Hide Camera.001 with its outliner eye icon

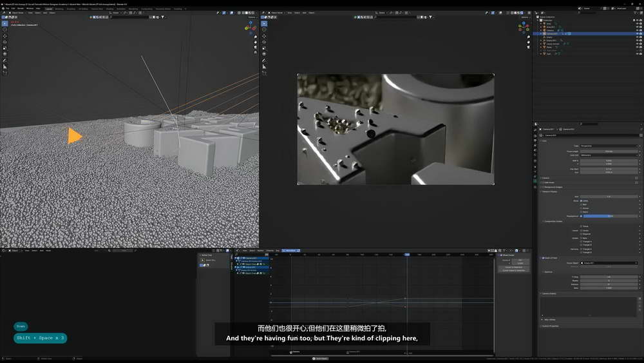pos(638,34)
